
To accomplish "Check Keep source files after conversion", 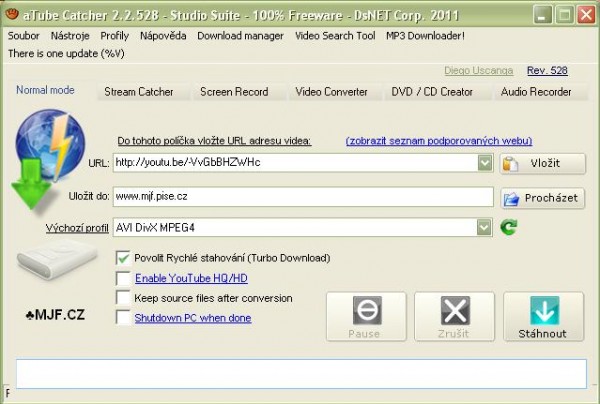I will 123,298.
